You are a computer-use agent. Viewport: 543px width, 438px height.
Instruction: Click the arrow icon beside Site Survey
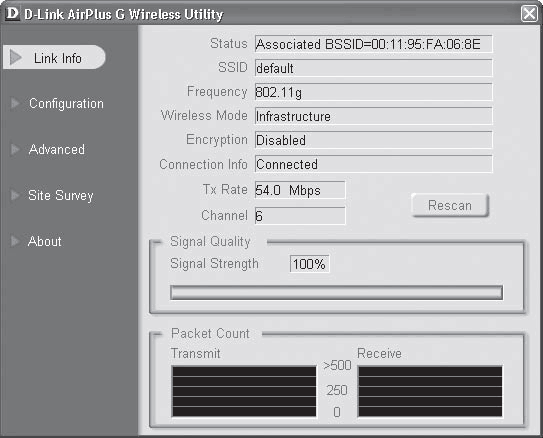[x=15, y=195]
